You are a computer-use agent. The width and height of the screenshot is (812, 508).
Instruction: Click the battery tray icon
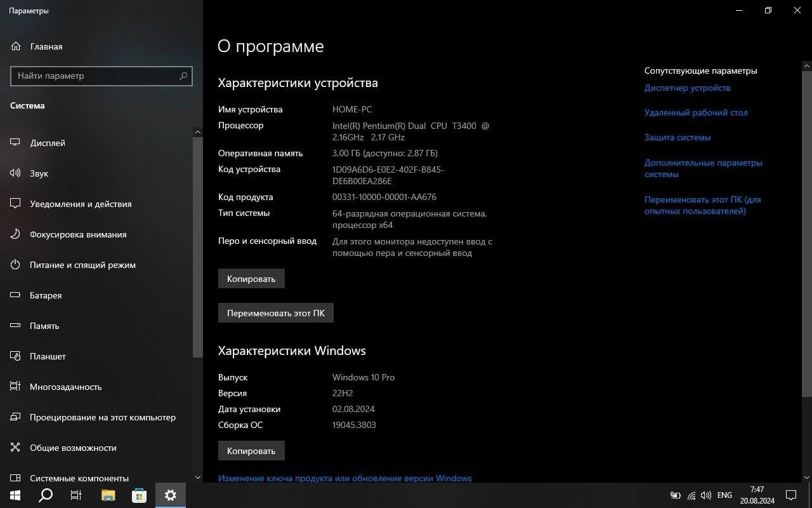(x=676, y=495)
